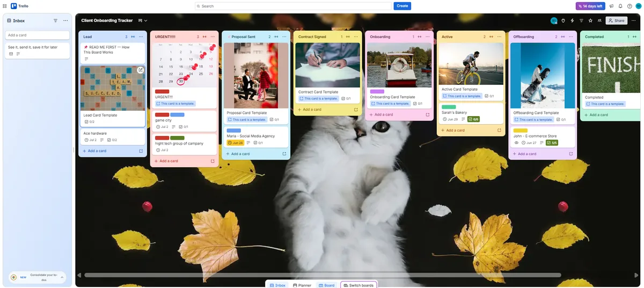Image resolution: width=644 pixels, height=288 pixels.
Task: Open the board menu three dots
Action: coord(634,20)
